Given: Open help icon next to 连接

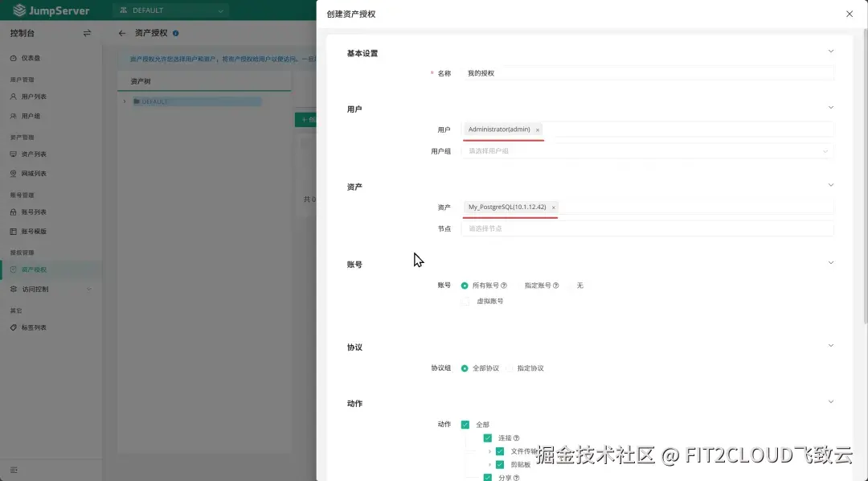Looking at the screenshot, I should coord(517,438).
